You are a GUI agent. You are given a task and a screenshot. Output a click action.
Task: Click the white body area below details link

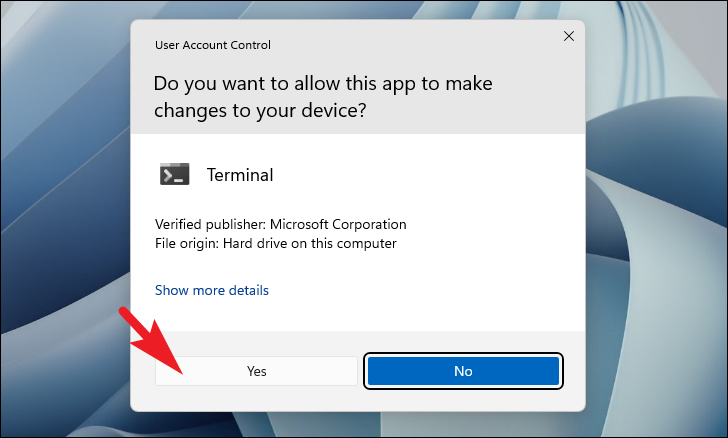[x=358, y=315]
